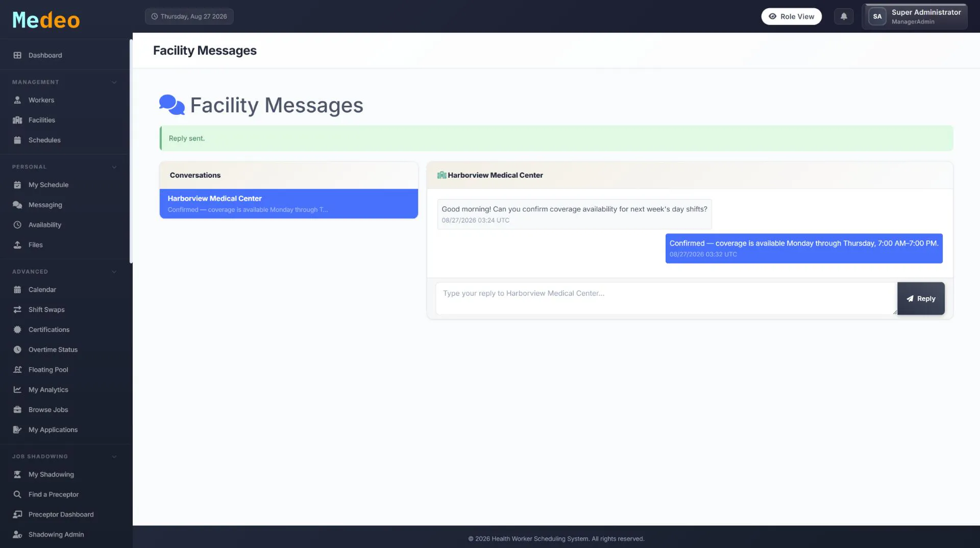Click the My Schedule calendar-check icon

tap(17, 185)
